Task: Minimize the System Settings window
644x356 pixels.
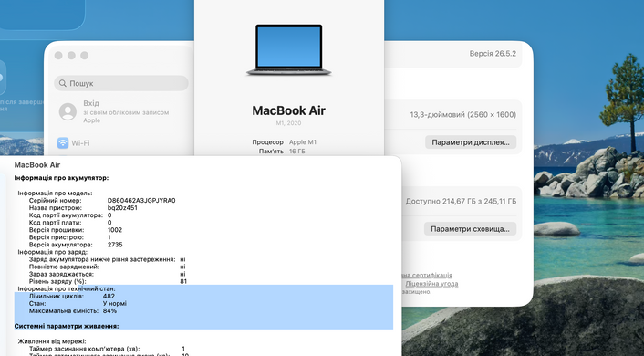Action: [71, 56]
